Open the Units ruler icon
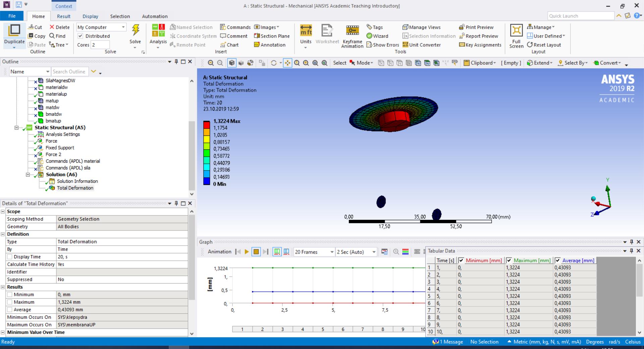Viewport: 644px width, 349px height. tap(306, 30)
